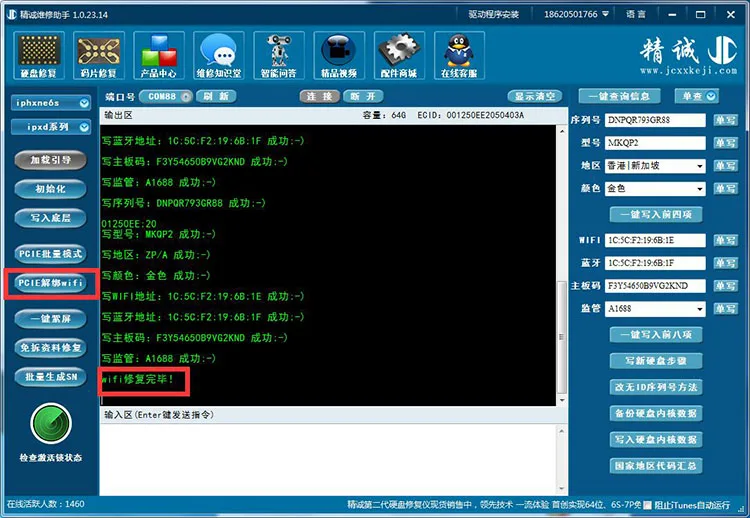750x518 pixels.
Task: Expand the ipxd系列 dropdown
Action: point(84,127)
